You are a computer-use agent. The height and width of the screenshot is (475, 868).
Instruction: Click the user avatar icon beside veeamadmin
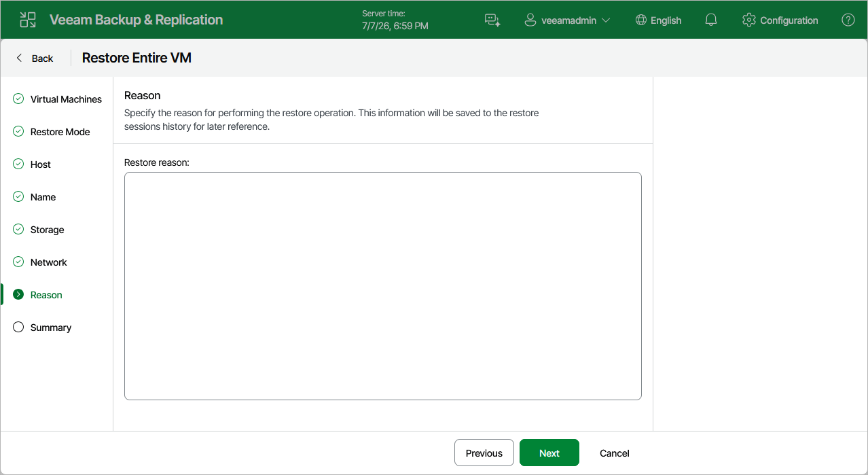530,20
